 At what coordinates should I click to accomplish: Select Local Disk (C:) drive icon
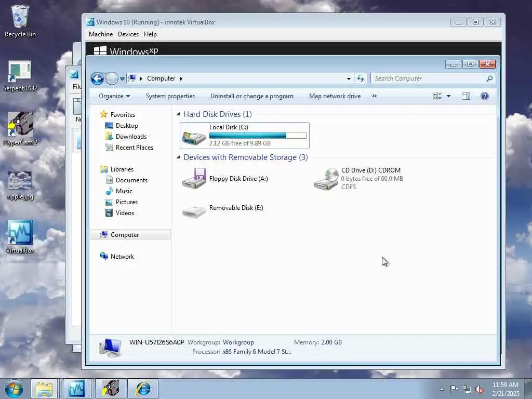(x=194, y=137)
